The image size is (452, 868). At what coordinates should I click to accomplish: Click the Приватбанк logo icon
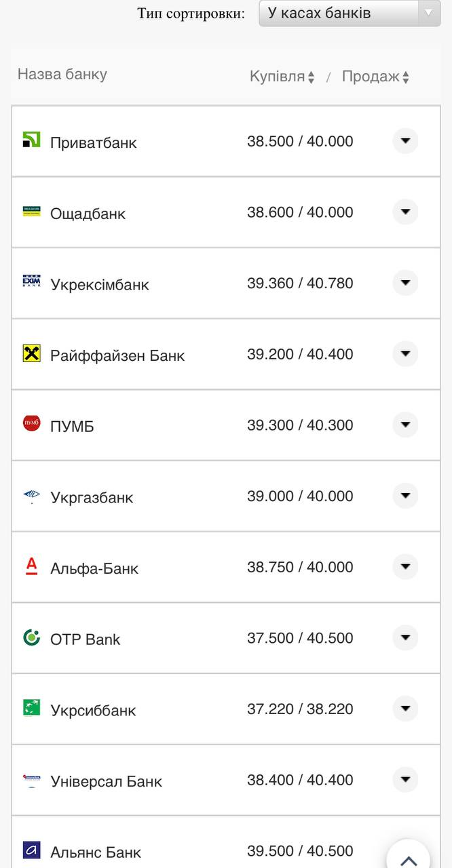click(x=31, y=140)
